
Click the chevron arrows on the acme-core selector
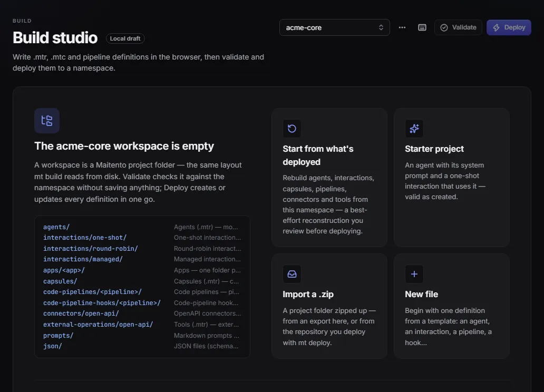coord(381,27)
